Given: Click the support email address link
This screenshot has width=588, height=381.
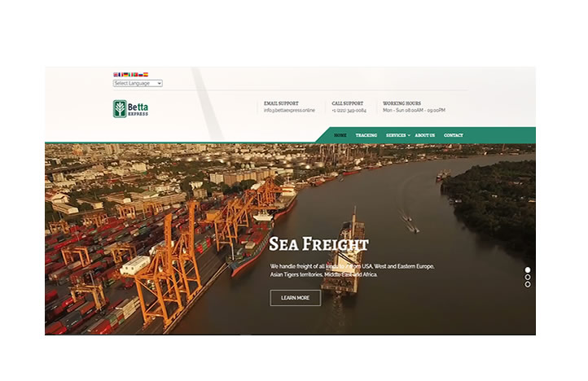Looking at the screenshot, I should point(289,110).
